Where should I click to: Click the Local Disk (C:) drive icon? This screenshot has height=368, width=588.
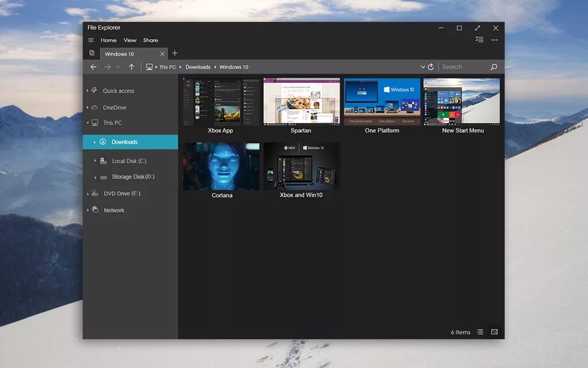pyautogui.click(x=103, y=161)
